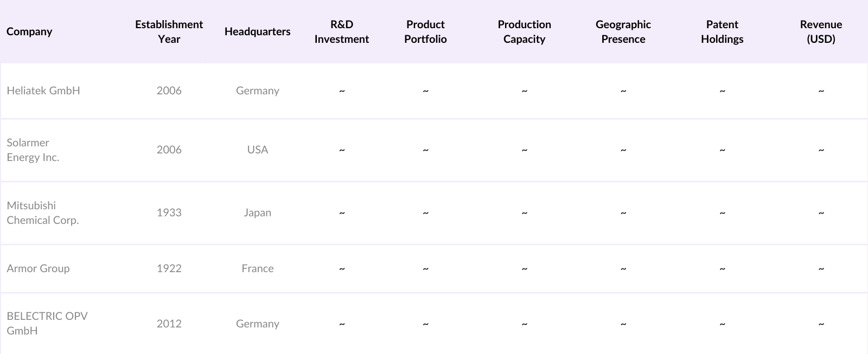Click Mitsubishi Chemical's Revenue value
This screenshot has width=868, height=354.
[x=821, y=213]
